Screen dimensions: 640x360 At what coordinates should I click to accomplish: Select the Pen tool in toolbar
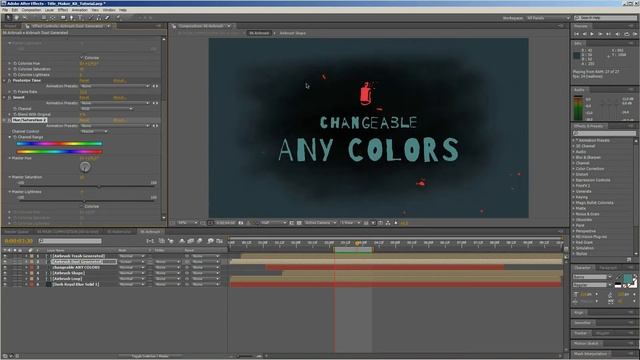(71, 18)
